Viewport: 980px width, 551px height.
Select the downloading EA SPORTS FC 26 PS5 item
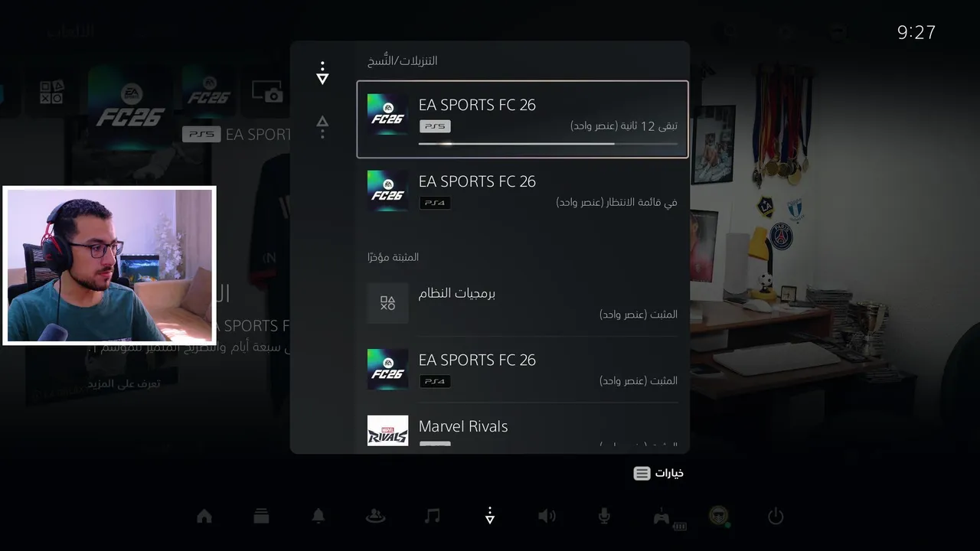pyautogui.click(x=522, y=119)
